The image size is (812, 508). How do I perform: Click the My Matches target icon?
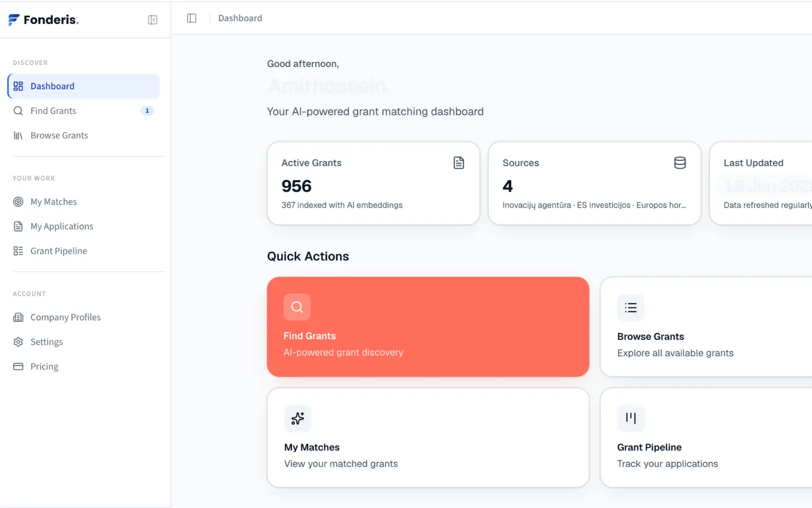point(18,202)
